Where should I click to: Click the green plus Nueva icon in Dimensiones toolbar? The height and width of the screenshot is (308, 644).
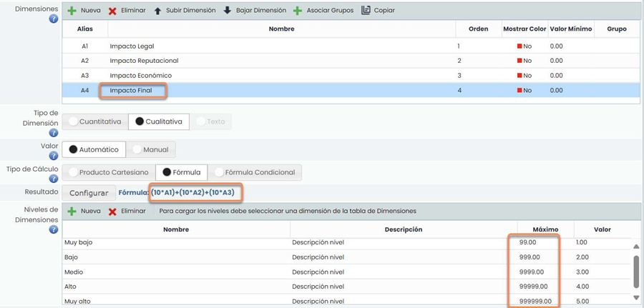pos(72,11)
